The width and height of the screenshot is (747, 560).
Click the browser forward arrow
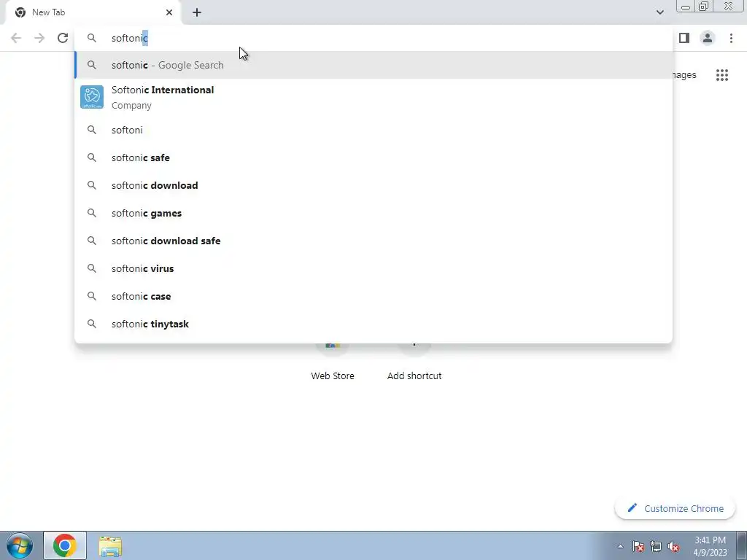tap(39, 38)
